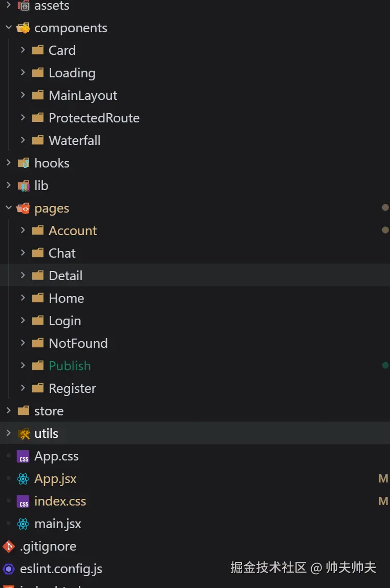Screen dimensions: 390x588
Task: Click the tools icon of utils folder
Action: pos(24,434)
